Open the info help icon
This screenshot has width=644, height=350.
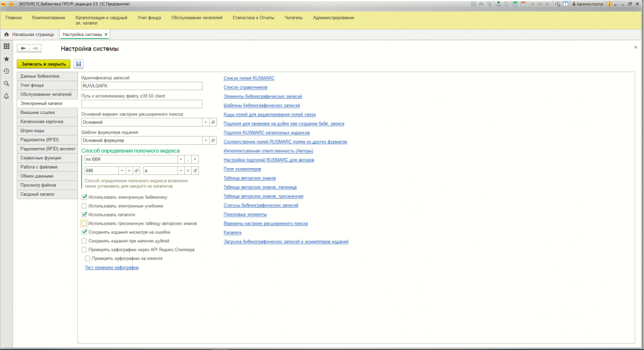pos(609,4)
